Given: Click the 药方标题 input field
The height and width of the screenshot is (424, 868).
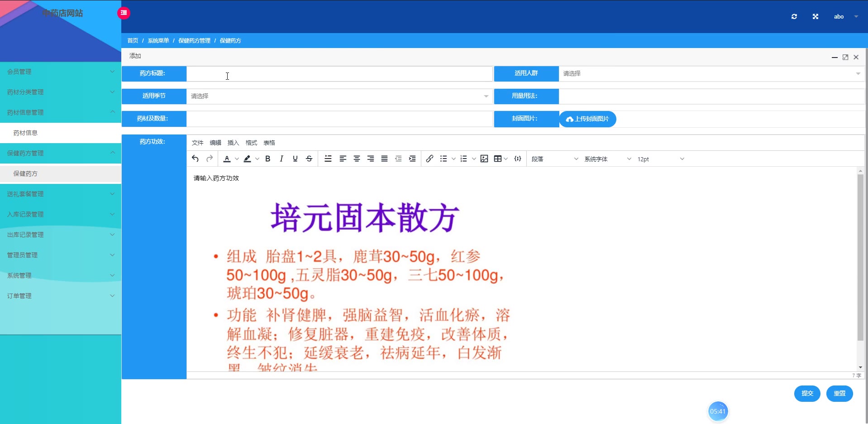Looking at the screenshot, I should pyautogui.click(x=339, y=73).
